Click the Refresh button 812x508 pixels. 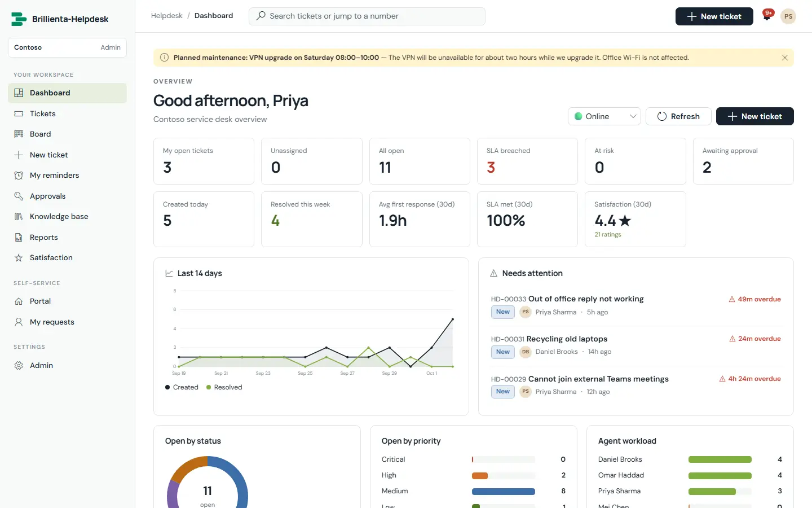point(678,116)
